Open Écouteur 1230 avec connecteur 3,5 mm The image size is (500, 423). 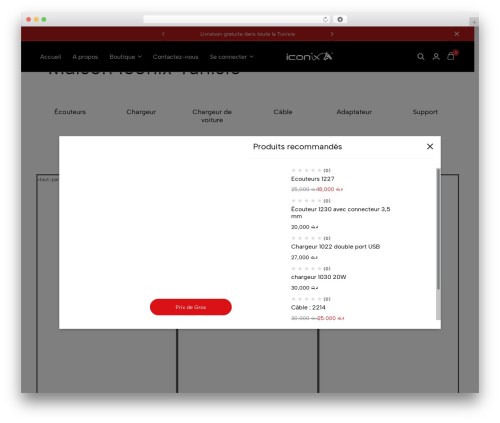340,213
